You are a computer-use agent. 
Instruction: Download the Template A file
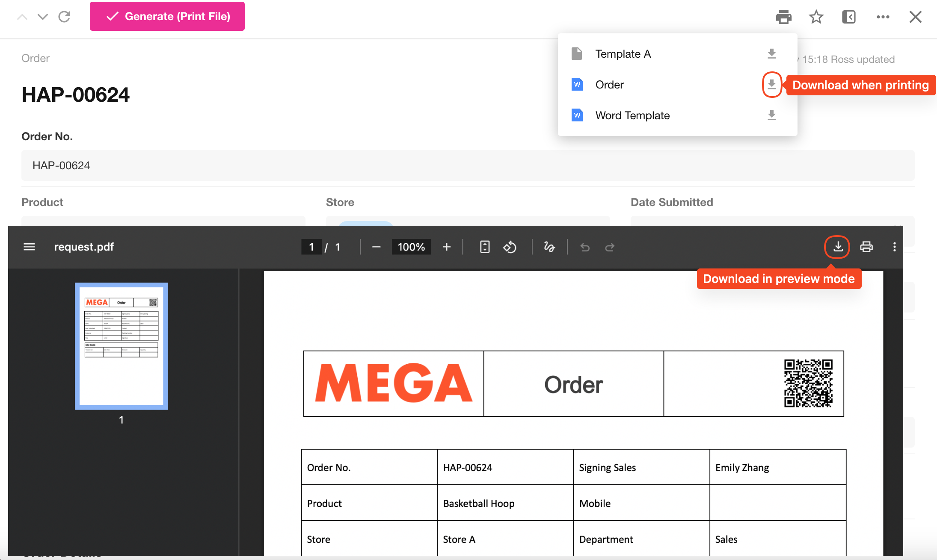771,53
